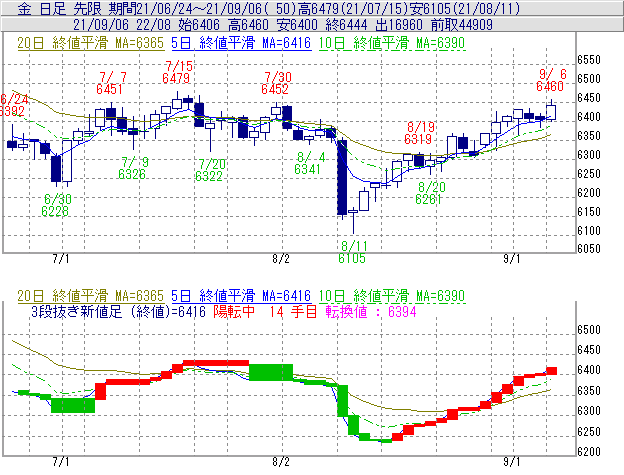Screen dimensions: 624x475
Task: Click the 8/2 date label on upper chart axis
Action: pos(281,259)
